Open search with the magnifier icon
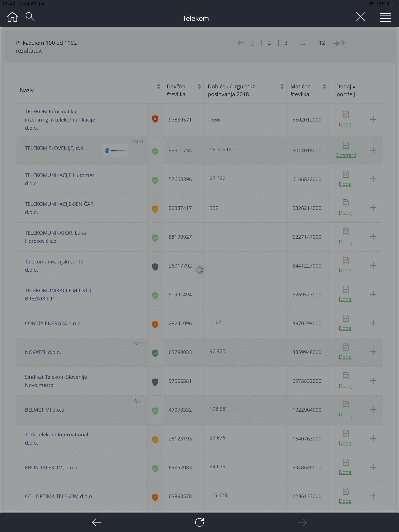The width and height of the screenshot is (399, 532). 30,17
